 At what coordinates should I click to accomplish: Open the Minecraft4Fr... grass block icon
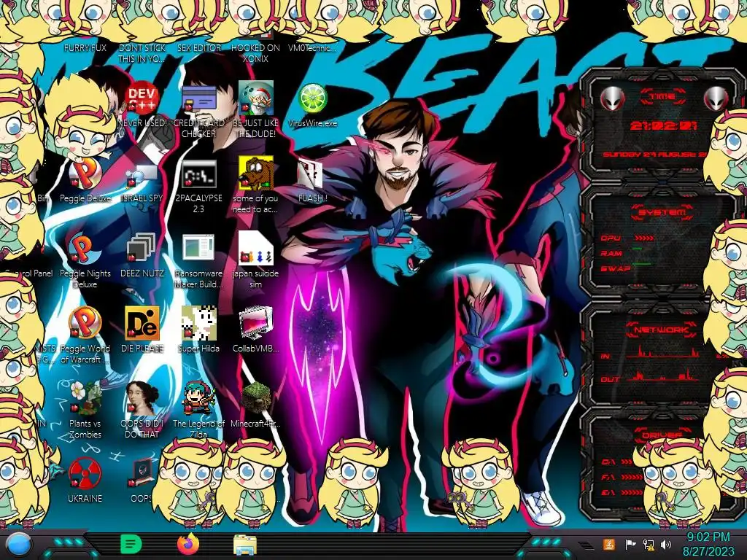256,397
